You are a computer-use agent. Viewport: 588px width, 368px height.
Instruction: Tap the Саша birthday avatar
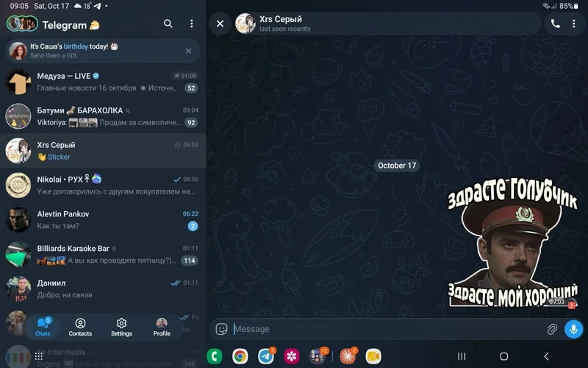click(x=18, y=51)
